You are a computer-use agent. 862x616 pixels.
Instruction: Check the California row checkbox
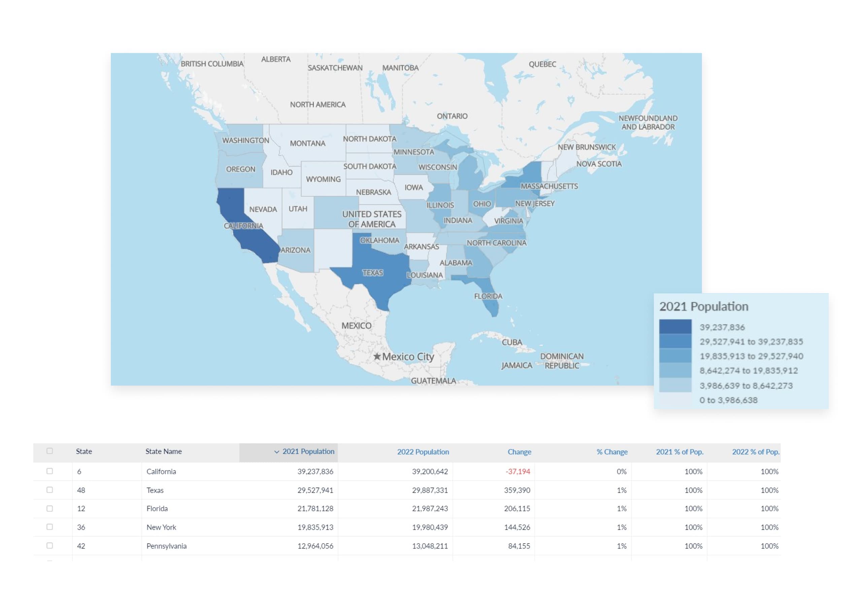point(50,471)
